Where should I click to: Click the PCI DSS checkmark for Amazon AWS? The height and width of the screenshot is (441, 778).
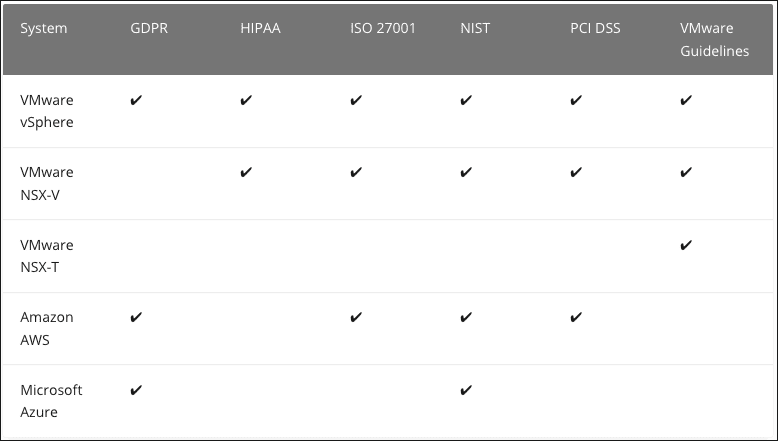(576, 318)
